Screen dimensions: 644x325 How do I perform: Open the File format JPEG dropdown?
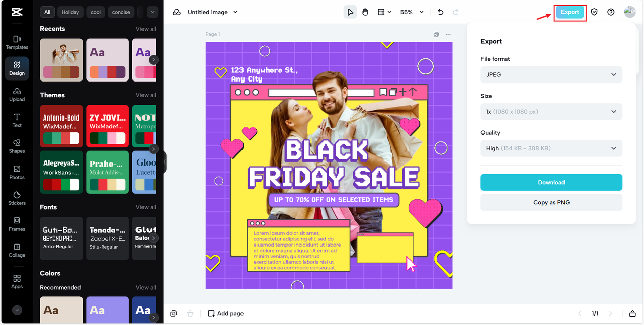[x=551, y=74]
